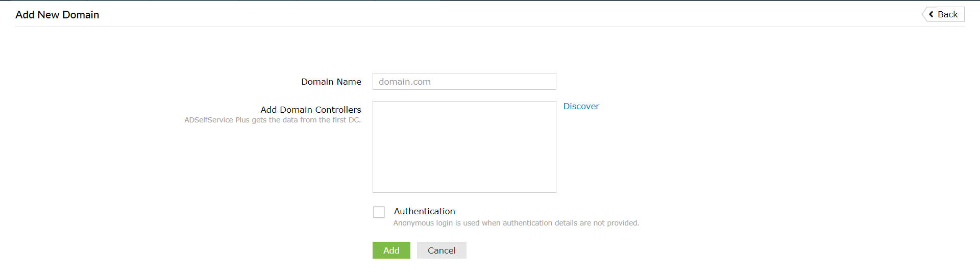Tick the box beside Authentication
The height and width of the screenshot is (276, 980).
[379, 212]
